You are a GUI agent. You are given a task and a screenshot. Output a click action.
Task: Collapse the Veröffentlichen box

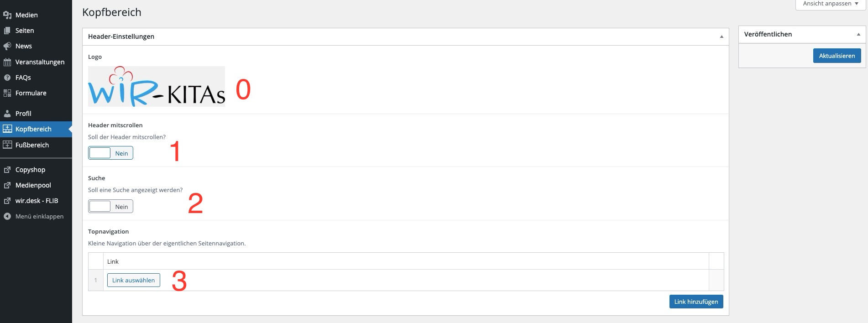point(858,34)
